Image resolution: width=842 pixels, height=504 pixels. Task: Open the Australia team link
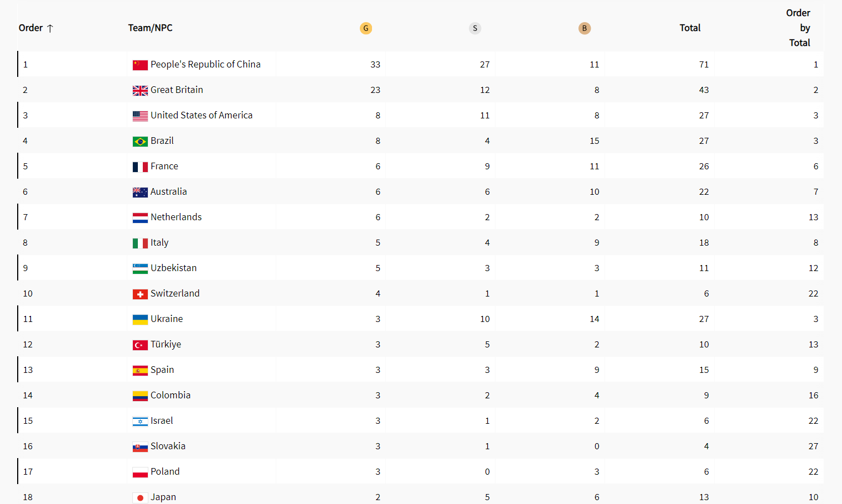(169, 191)
